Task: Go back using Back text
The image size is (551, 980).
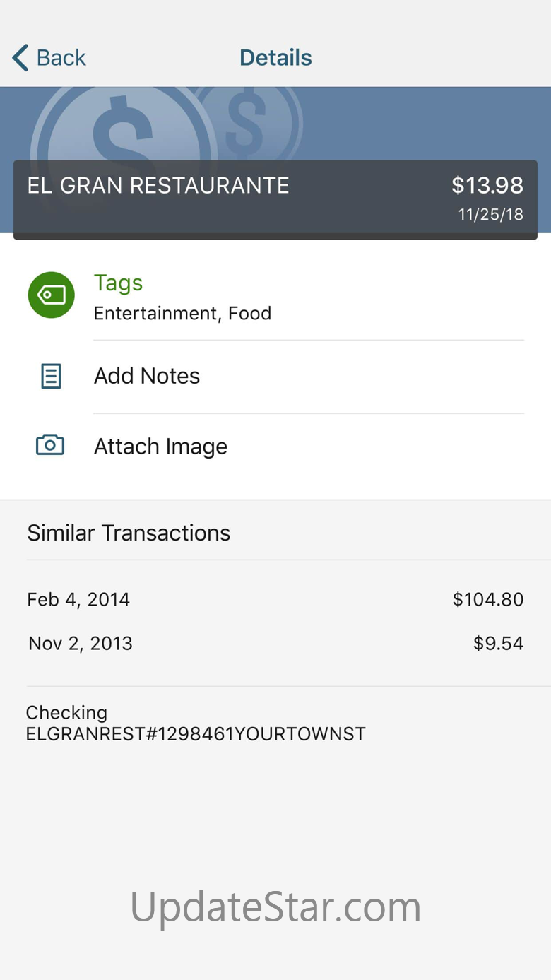Action: pos(61,57)
